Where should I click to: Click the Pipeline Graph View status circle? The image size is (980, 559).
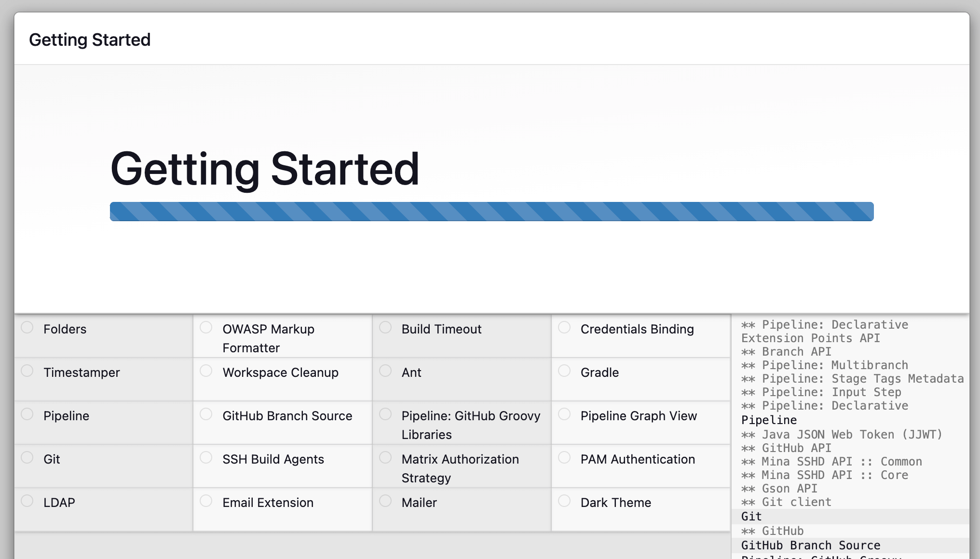564,414
